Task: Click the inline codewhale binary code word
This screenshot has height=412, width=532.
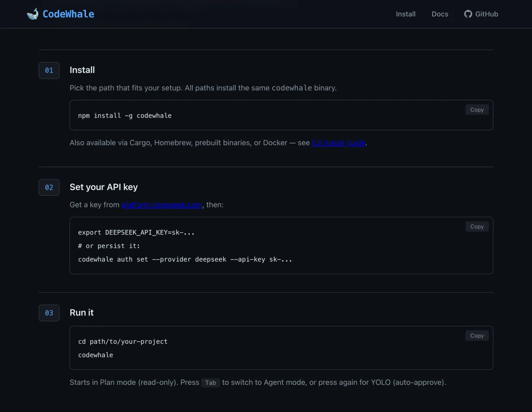Action: (292, 88)
